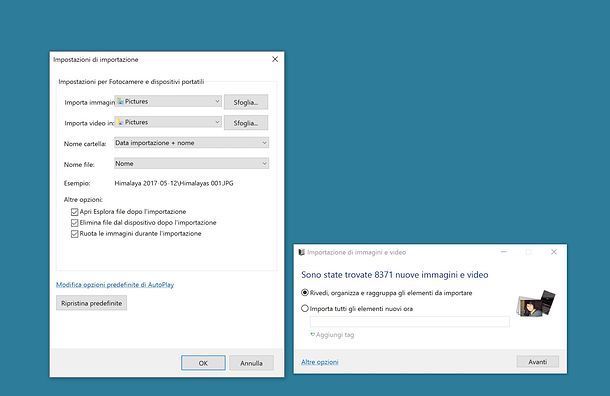
Task: Click the Pictures folder icon for videos
Action: click(120, 122)
